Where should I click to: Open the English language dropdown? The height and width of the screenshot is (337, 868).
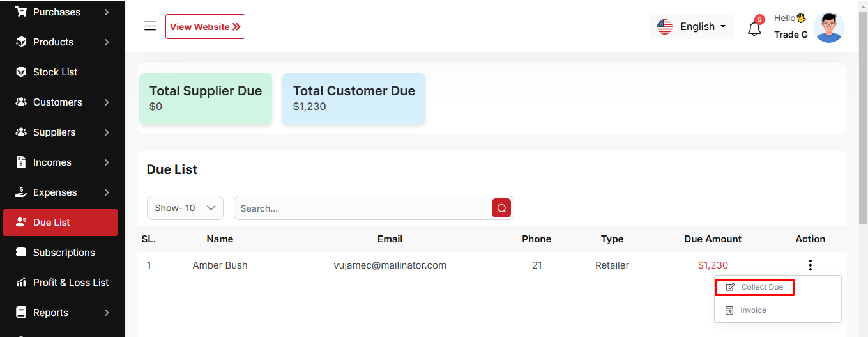pyautogui.click(x=692, y=27)
